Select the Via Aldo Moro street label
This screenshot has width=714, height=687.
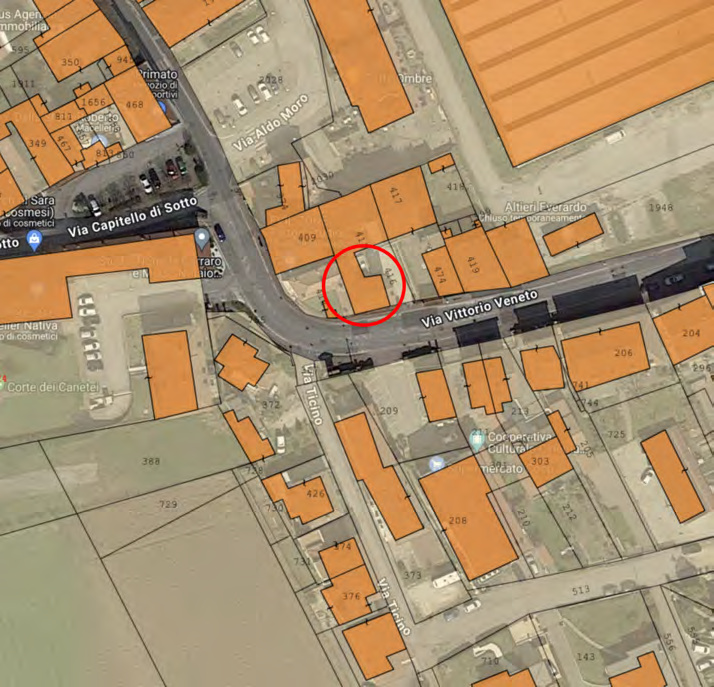point(270,123)
